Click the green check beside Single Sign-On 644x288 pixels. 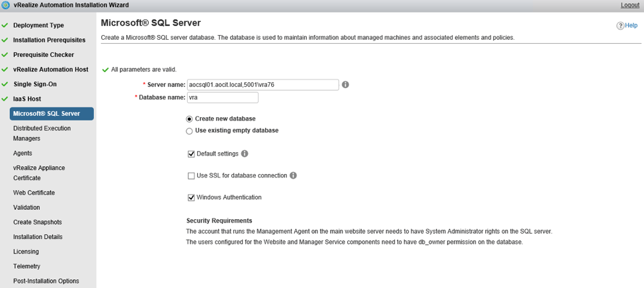pos(5,84)
